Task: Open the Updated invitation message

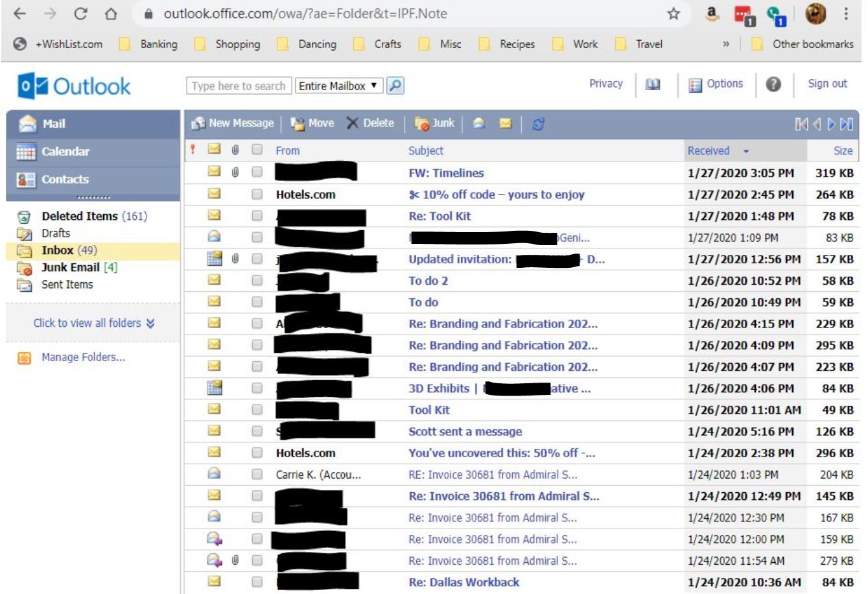Action: click(506, 259)
